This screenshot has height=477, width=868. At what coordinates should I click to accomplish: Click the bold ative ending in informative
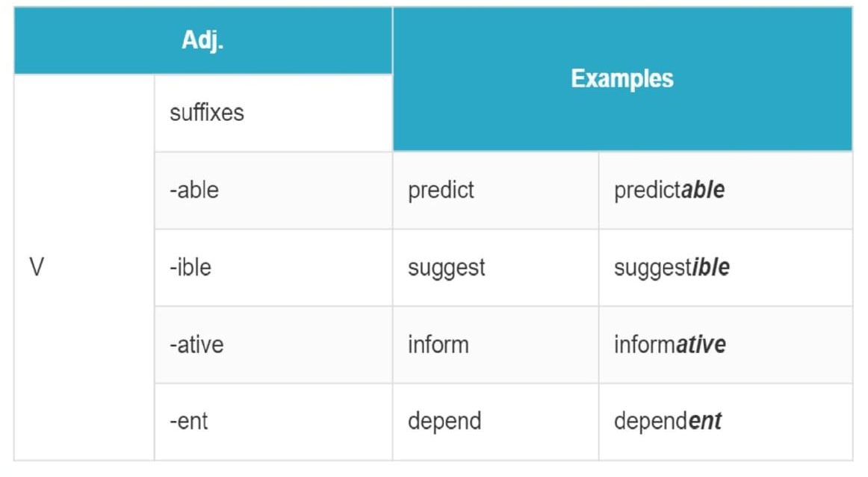coord(701,345)
